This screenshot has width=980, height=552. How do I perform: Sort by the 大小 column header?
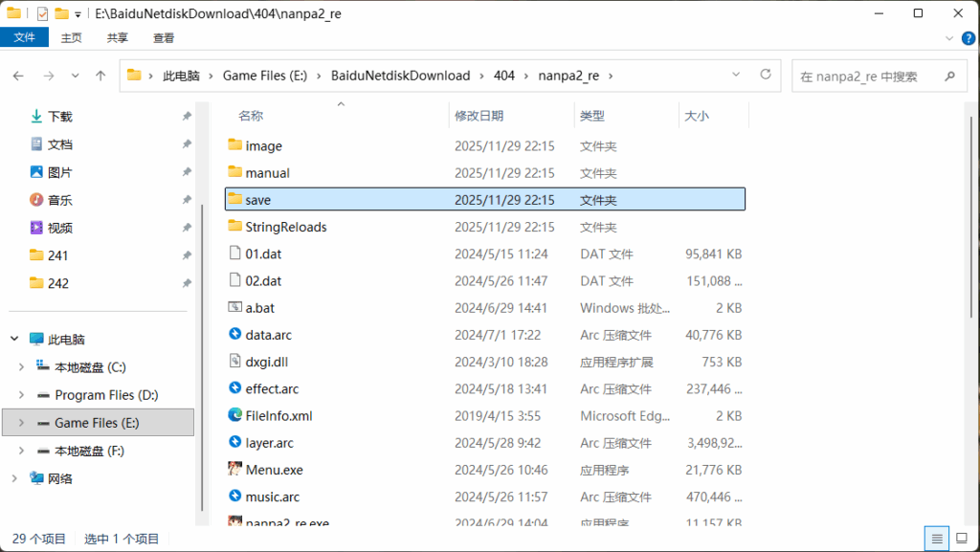[697, 116]
